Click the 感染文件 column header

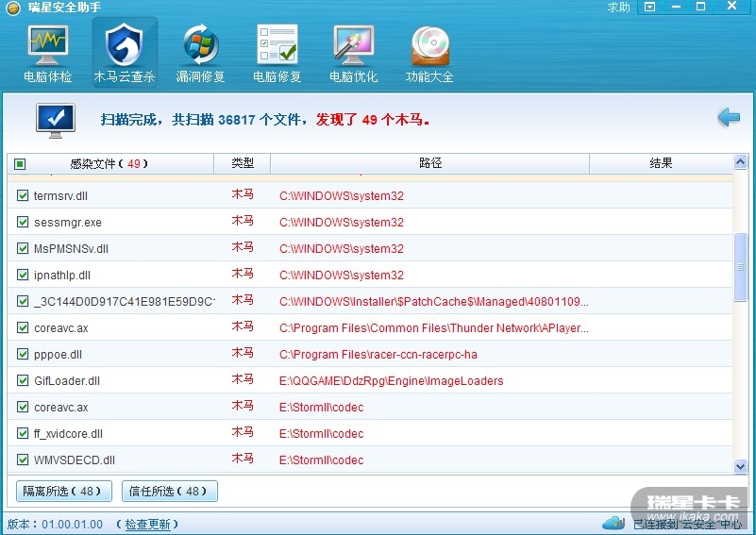click(x=110, y=164)
